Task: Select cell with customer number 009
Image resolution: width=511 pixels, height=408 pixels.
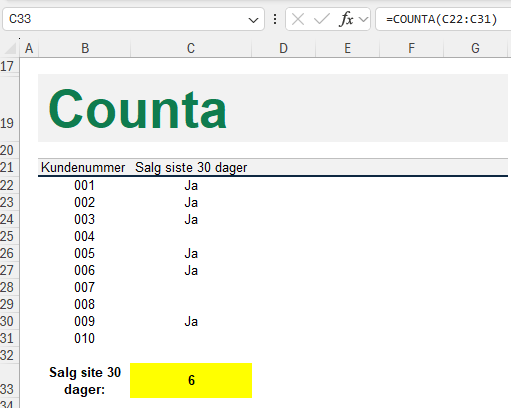Action: [85, 321]
